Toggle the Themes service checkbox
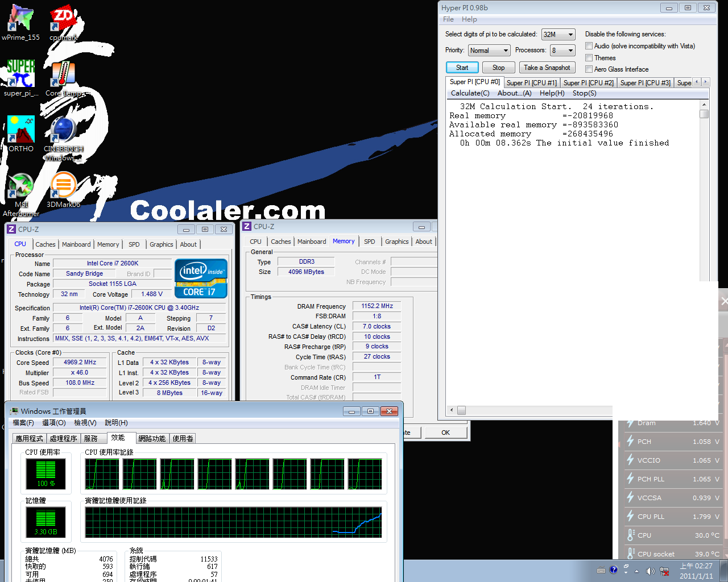Viewport: 728px width, 582px height. [x=589, y=58]
